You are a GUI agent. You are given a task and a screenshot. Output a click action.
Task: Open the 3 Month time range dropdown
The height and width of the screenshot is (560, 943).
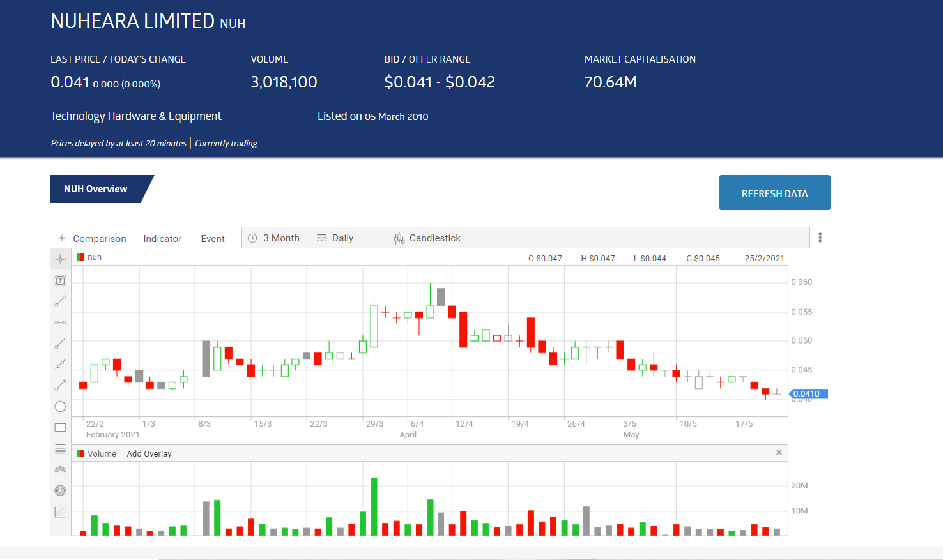pos(274,238)
